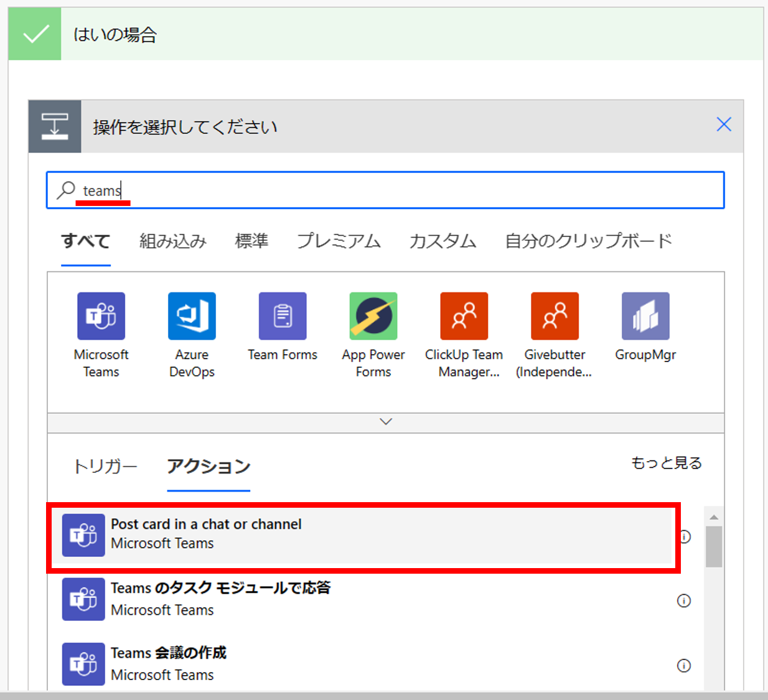Open the App Power Forms connector

coord(373,316)
